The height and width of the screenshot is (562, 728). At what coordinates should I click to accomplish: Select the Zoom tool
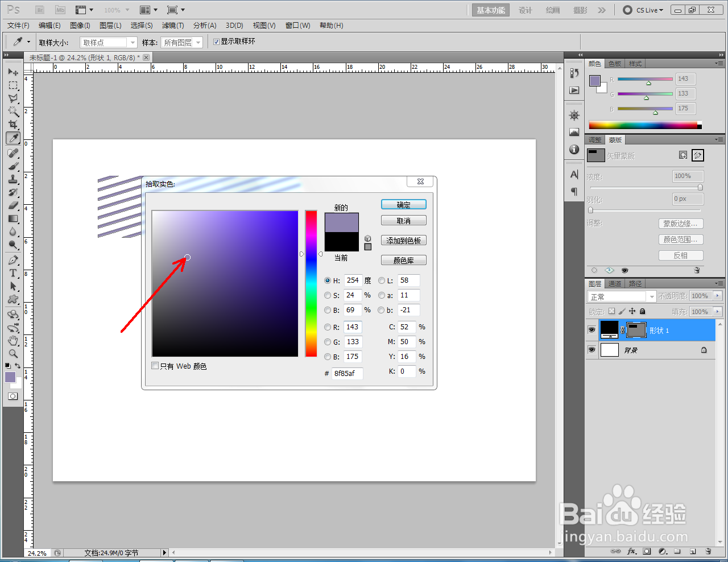[x=13, y=354]
